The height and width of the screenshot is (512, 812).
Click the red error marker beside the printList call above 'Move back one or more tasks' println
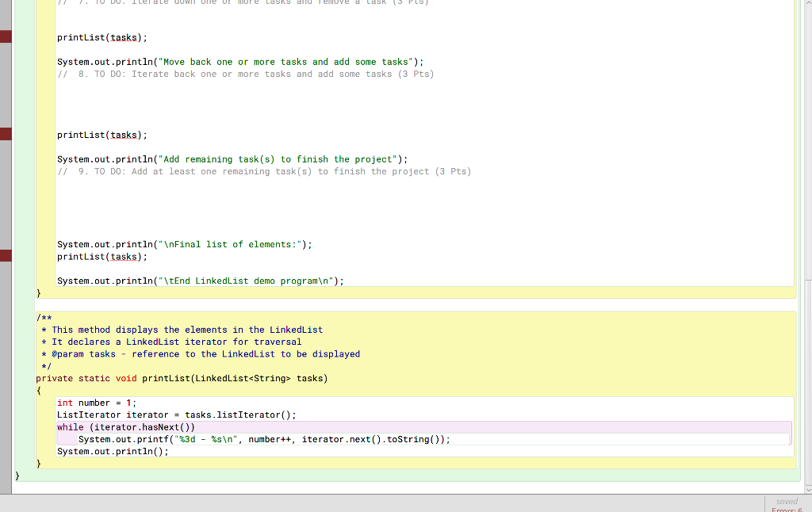coord(6,36)
